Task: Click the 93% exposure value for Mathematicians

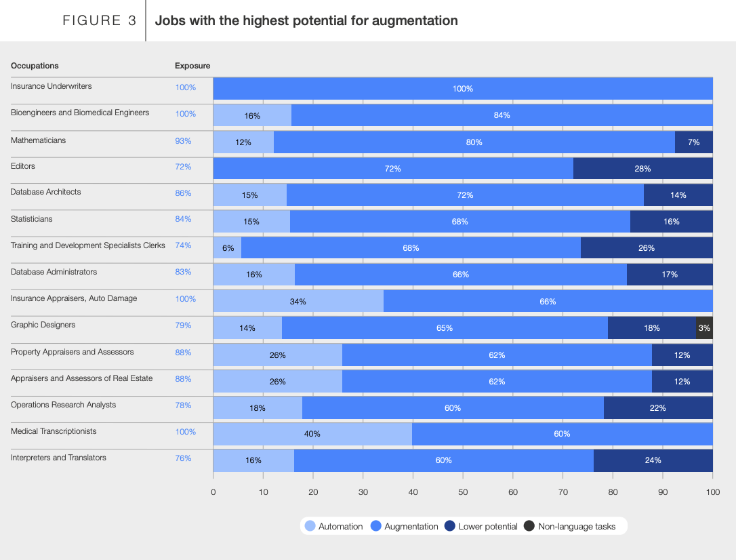Action: point(183,141)
